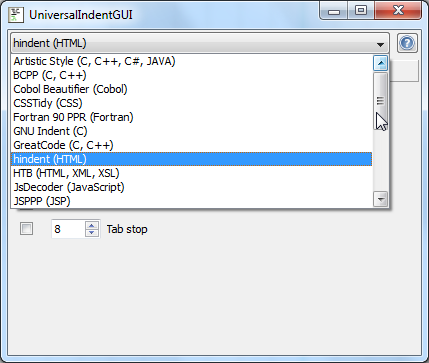Open the help question-mark icon
Viewport: 429px width, 363px height.
click(x=407, y=43)
